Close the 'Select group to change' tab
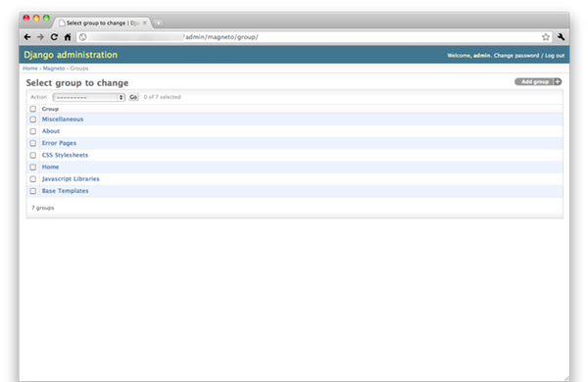Image resolution: width=588 pixels, height=382 pixels. coord(145,23)
